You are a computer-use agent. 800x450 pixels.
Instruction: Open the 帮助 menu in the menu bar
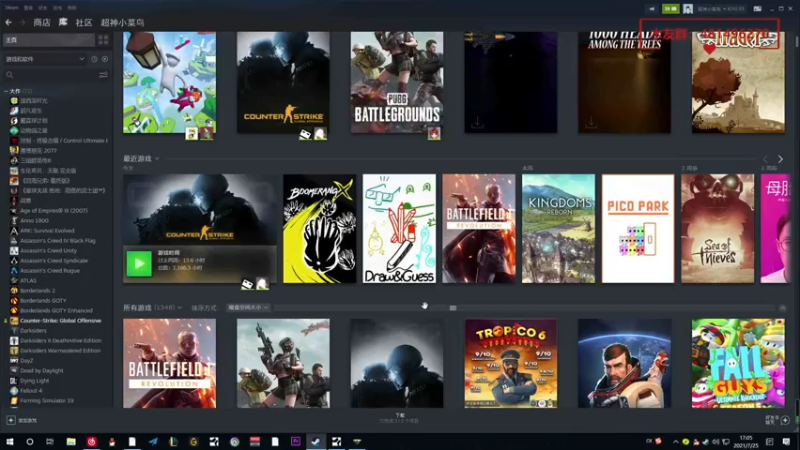click(72, 8)
